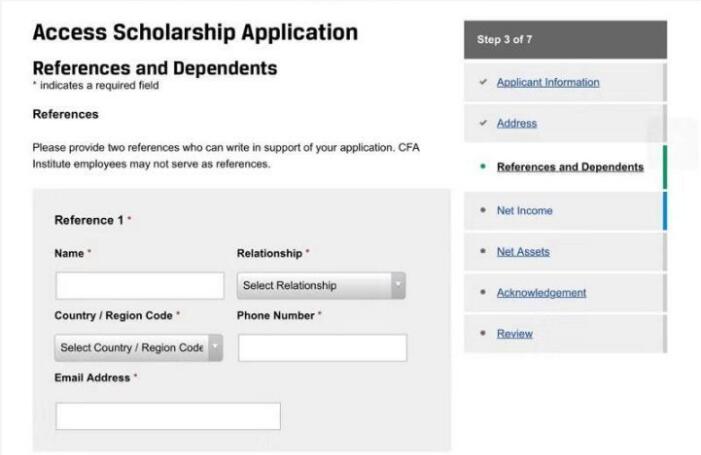Image resolution: width=701 pixels, height=455 pixels.
Task: Click checkmark icon beside Applicant Information
Action: point(483,82)
